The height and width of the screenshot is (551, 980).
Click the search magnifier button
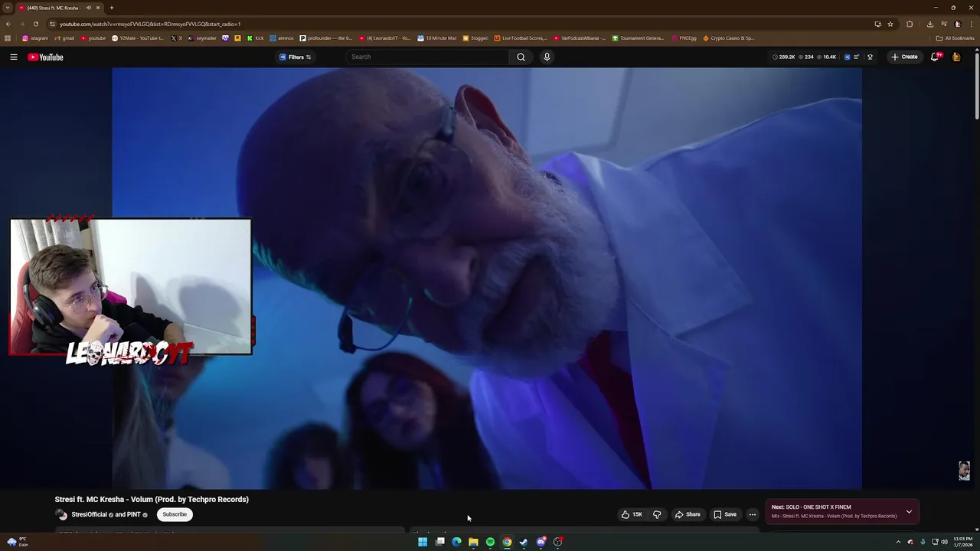coord(521,57)
